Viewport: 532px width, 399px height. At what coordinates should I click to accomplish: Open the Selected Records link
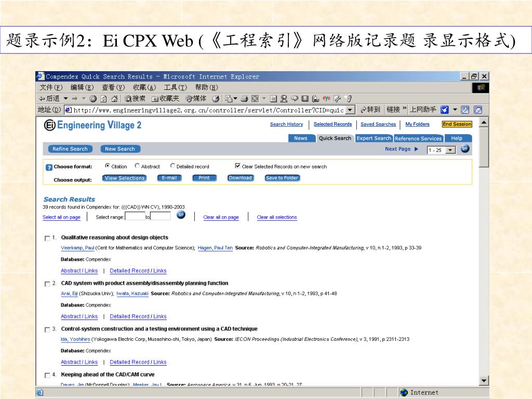pyautogui.click(x=332, y=124)
